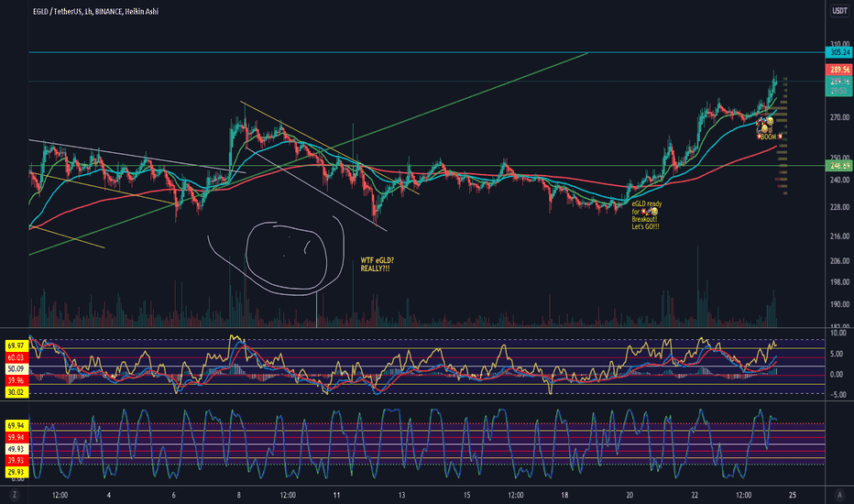The image size is (854, 504).
Task: Select the 59.94 oscillator level label
Action: coord(16,437)
